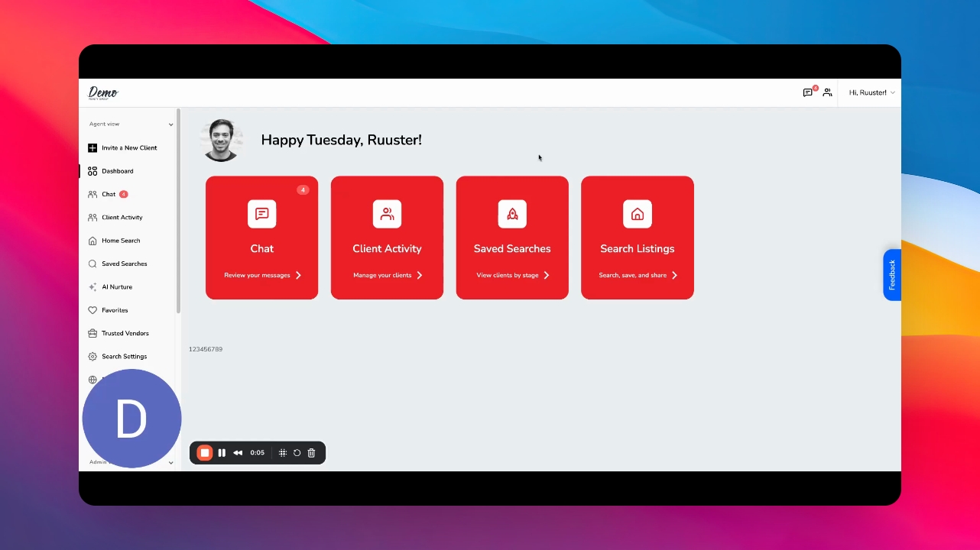Stop the screen recording
The height and width of the screenshot is (550, 980).
pyautogui.click(x=205, y=453)
